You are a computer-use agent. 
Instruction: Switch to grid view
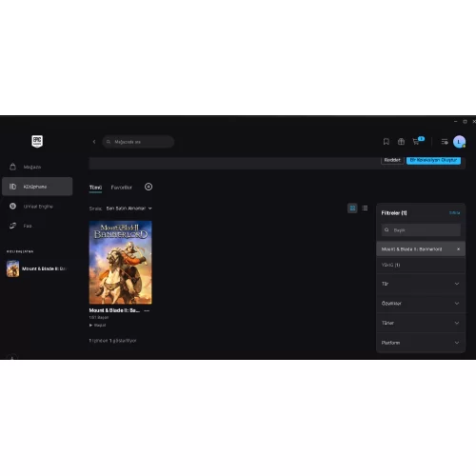point(352,208)
